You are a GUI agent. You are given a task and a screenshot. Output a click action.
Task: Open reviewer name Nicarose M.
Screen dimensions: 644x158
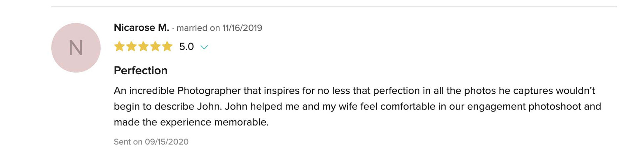point(141,27)
